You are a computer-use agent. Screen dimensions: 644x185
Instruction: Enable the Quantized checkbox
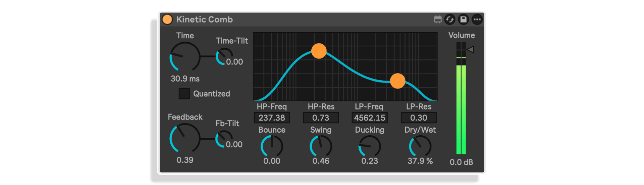point(184,94)
